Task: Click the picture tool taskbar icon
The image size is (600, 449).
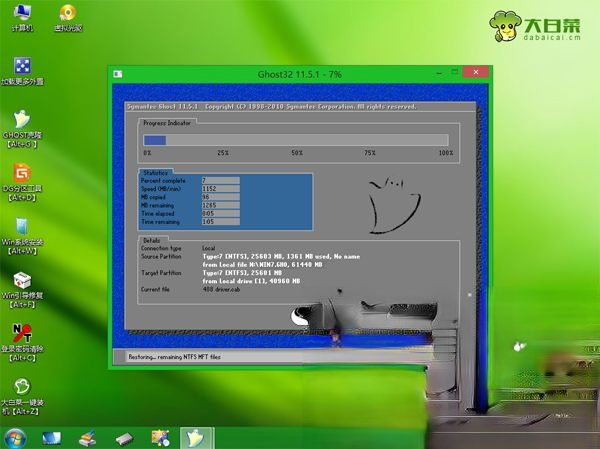Action: (160, 438)
